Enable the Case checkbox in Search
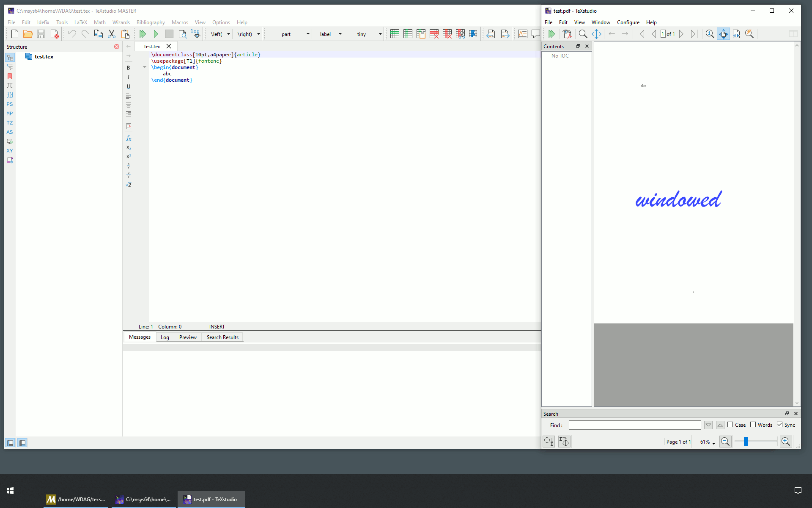The image size is (812, 508). pyautogui.click(x=730, y=425)
